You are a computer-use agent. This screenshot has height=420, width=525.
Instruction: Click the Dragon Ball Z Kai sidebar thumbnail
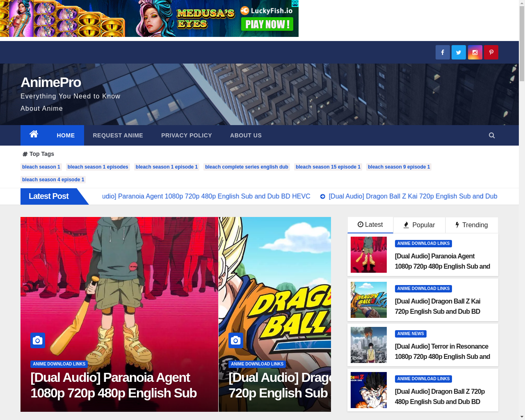[x=368, y=300]
